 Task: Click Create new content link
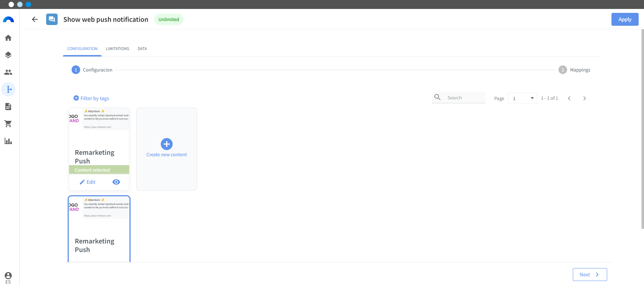pyautogui.click(x=167, y=155)
